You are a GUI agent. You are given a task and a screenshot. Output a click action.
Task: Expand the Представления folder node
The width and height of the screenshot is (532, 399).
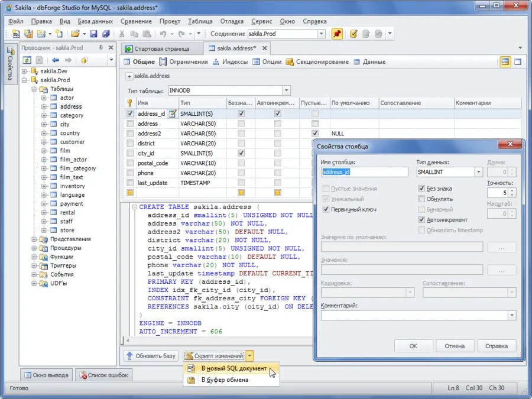[34, 239]
